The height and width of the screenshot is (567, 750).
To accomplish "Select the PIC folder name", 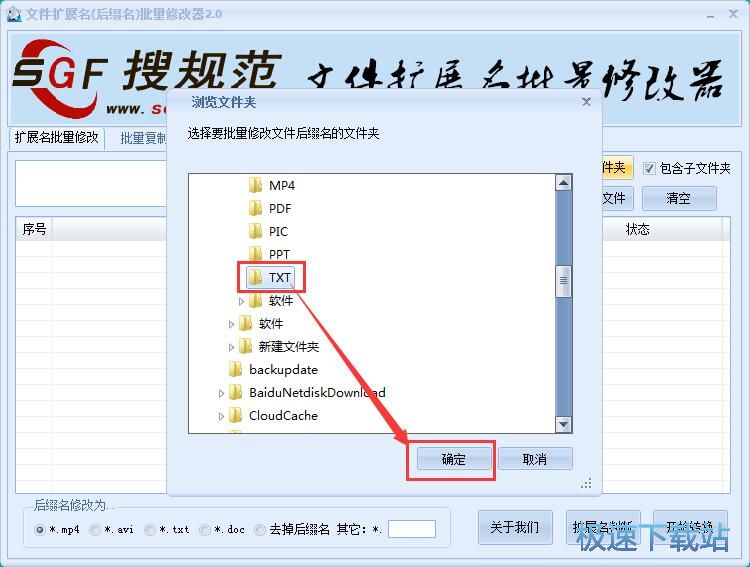I will click(278, 232).
